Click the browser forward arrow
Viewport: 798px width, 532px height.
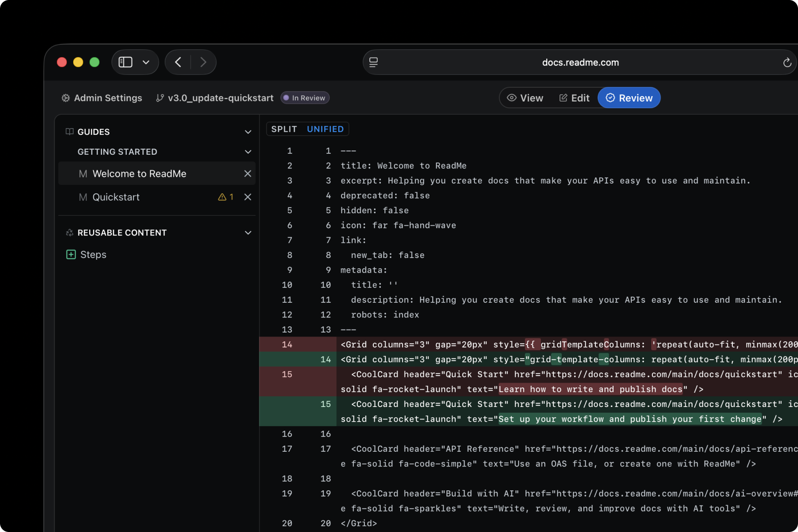(203, 62)
